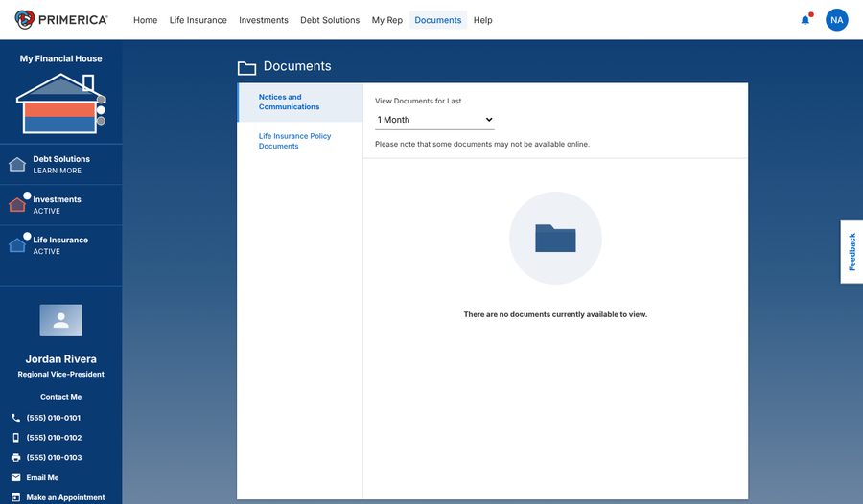This screenshot has height=504, width=863.
Task: Open Life Insurance Active in sidebar
Action: coord(61,245)
